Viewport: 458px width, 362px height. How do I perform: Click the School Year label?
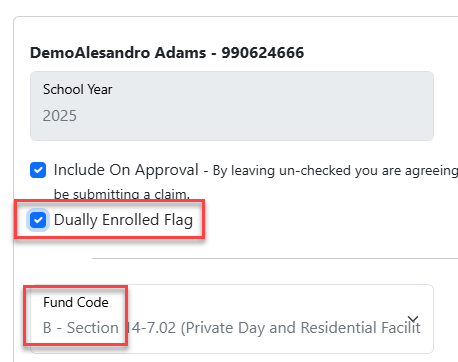tap(78, 89)
